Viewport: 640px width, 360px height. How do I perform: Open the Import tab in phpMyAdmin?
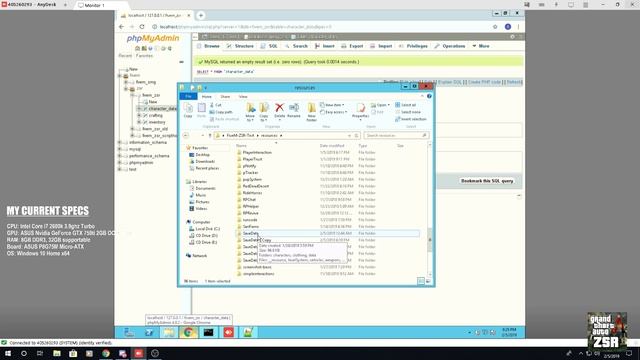click(x=381, y=46)
